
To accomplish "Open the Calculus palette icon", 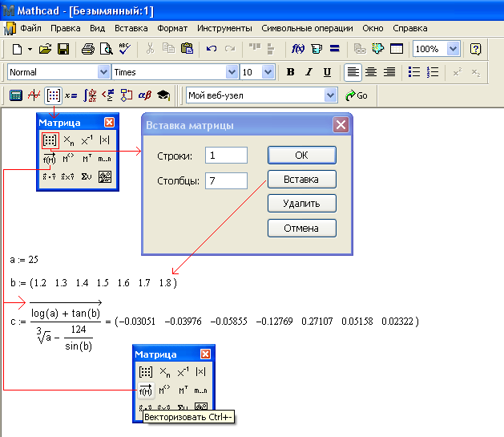I will [90, 95].
